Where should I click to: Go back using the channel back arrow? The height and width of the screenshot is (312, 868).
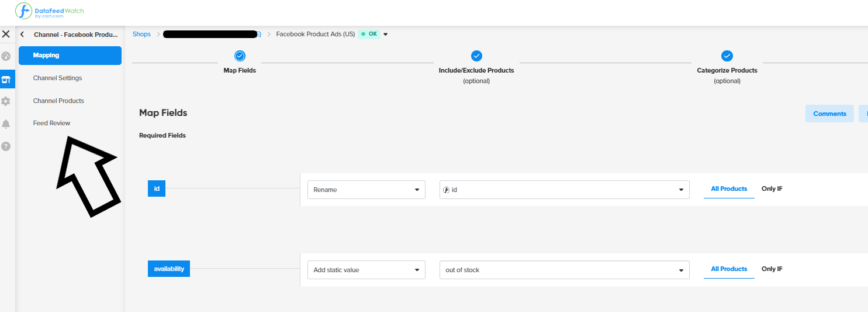click(22, 35)
